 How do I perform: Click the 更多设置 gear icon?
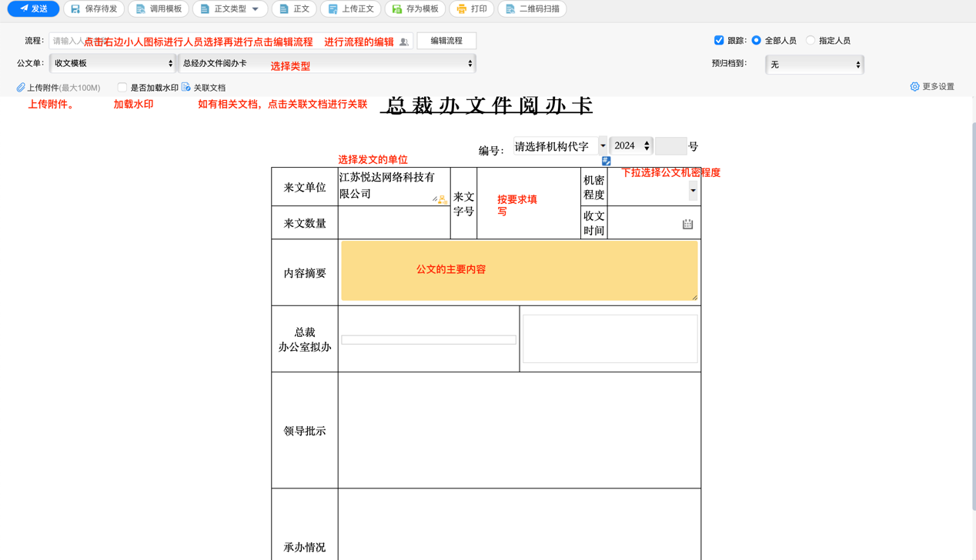(914, 87)
